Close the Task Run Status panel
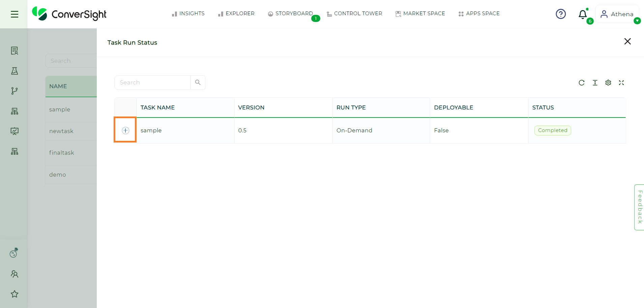 pyautogui.click(x=627, y=41)
